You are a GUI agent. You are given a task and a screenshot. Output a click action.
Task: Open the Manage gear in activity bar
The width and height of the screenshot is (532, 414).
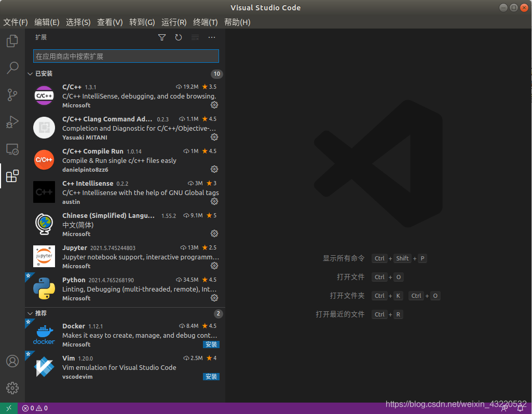click(12, 388)
